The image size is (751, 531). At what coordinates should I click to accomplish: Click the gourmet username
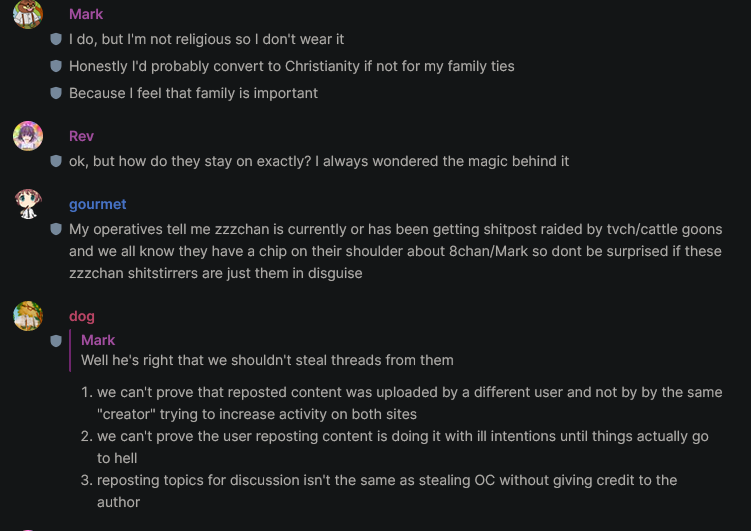(98, 204)
